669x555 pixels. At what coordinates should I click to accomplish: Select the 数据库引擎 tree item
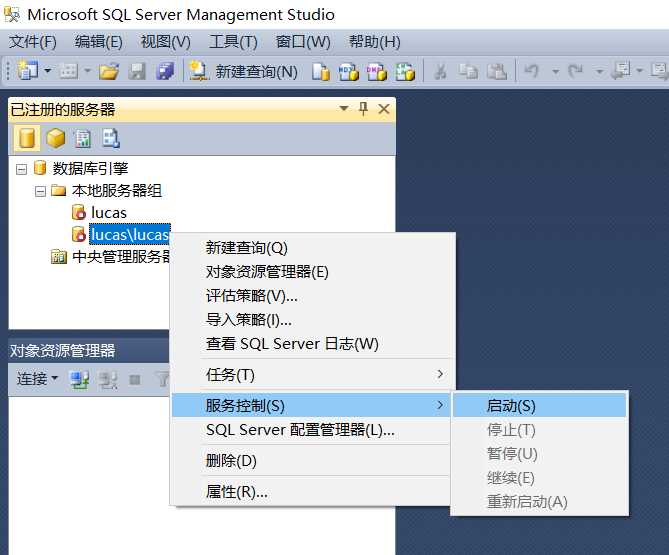tap(90, 169)
